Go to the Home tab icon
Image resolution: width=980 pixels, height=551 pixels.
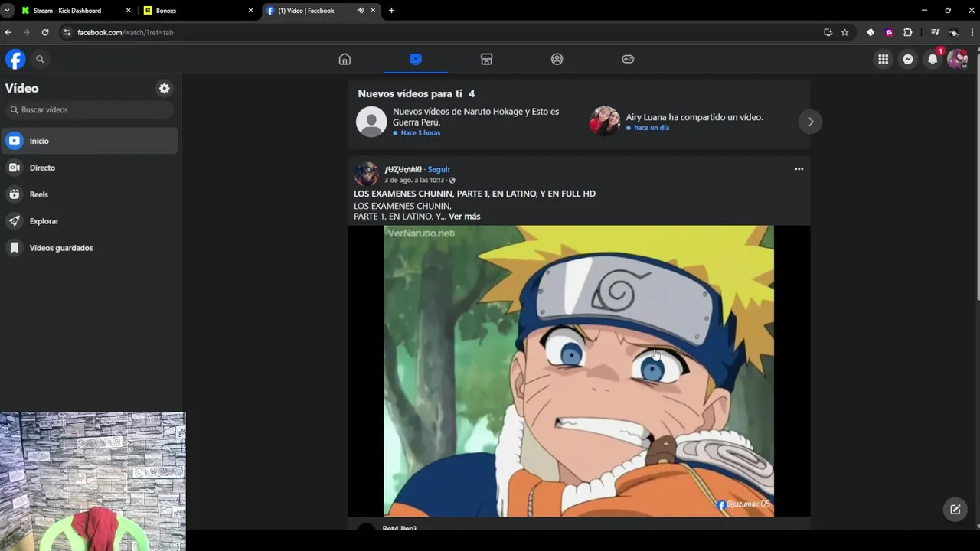click(x=345, y=59)
